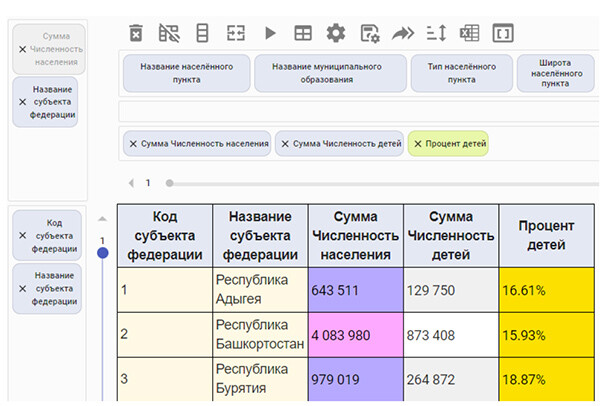Click the save with settings icon
The image size is (600, 406).
point(369,33)
